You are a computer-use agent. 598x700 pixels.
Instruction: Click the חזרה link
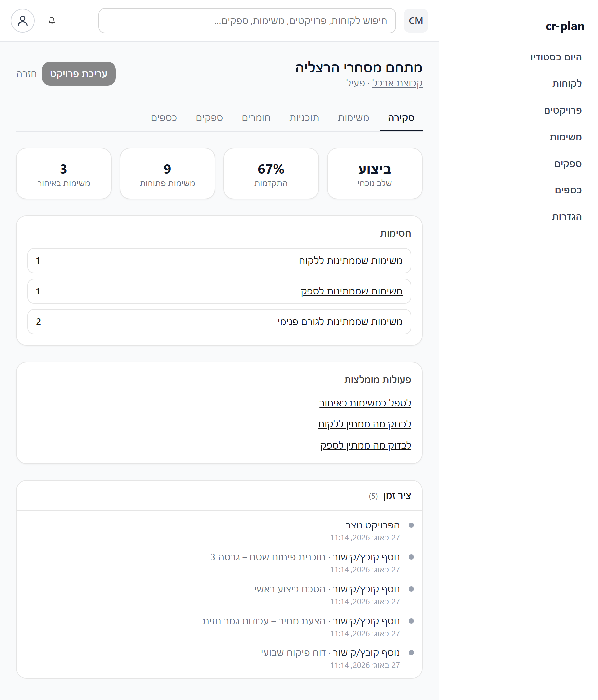[26, 74]
